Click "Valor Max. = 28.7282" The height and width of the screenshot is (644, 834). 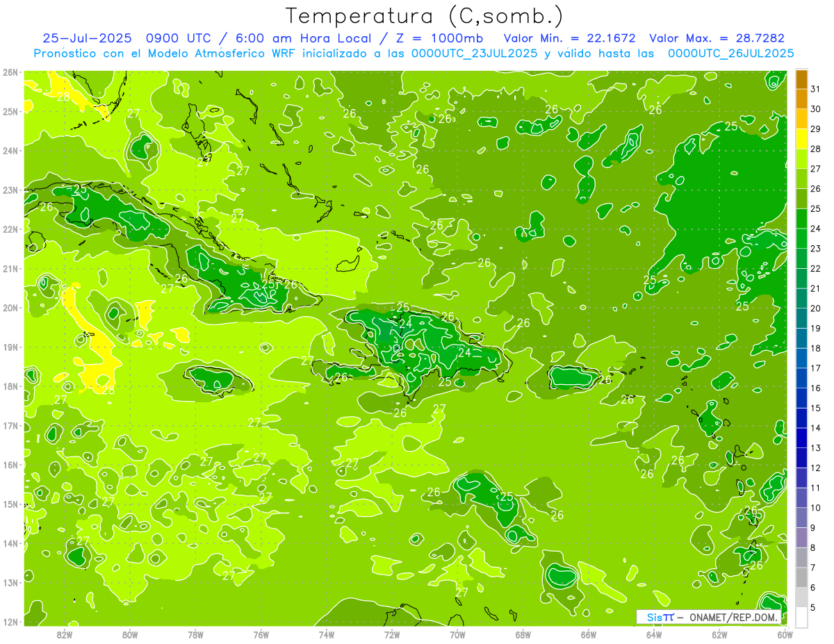tap(717, 38)
